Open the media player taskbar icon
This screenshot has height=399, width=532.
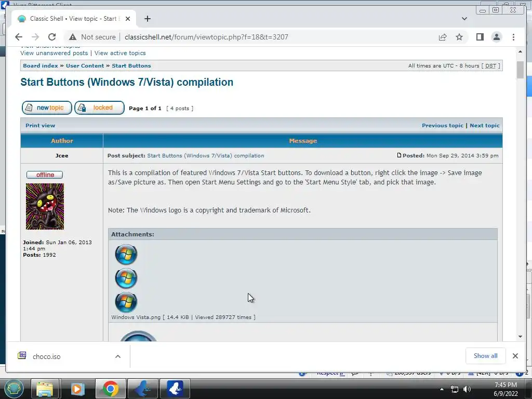[77, 389]
